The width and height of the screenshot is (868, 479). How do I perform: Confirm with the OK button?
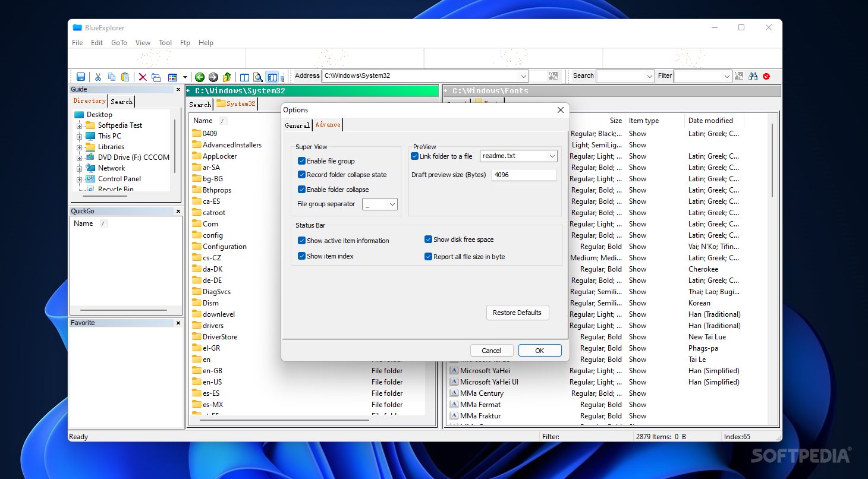pyautogui.click(x=540, y=351)
